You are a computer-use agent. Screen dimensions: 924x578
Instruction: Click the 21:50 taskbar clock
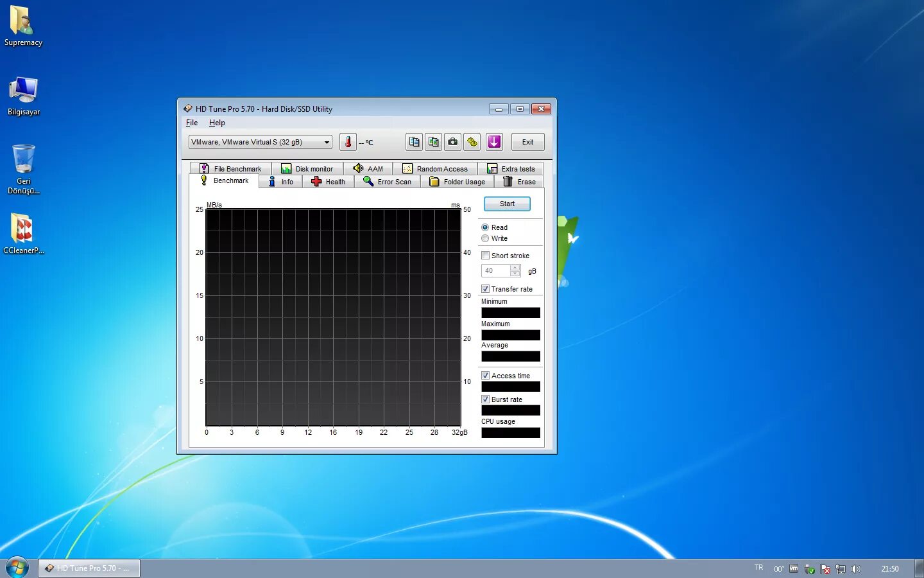click(890, 569)
